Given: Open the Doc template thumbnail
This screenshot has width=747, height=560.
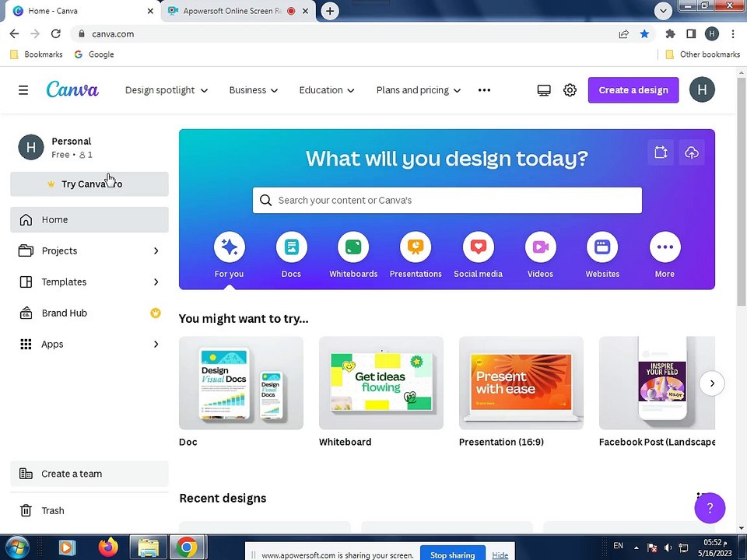Looking at the screenshot, I should tap(241, 383).
